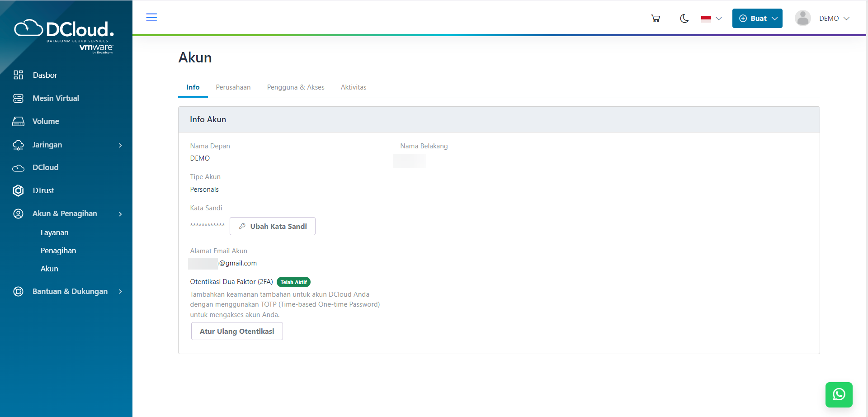
Task: Toggle dark mode moon icon
Action: pyautogui.click(x=684, y=19)
